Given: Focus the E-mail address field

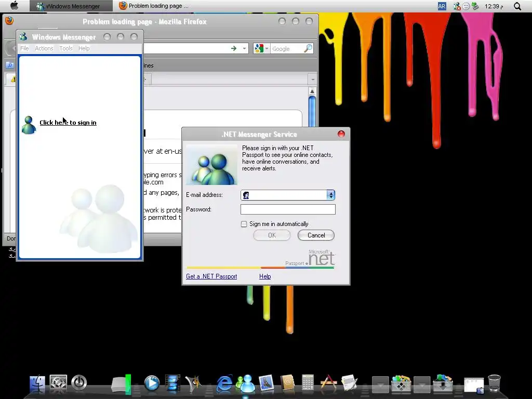Looking at the screenshot, I should click(x=288, y=195).
